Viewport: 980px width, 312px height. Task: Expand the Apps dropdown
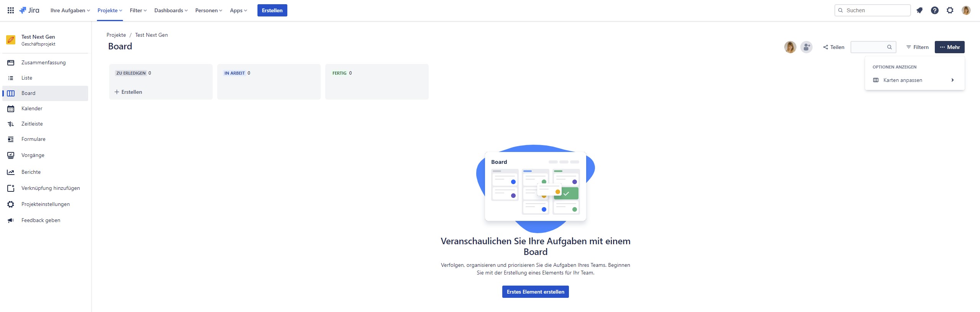(239, 10)
